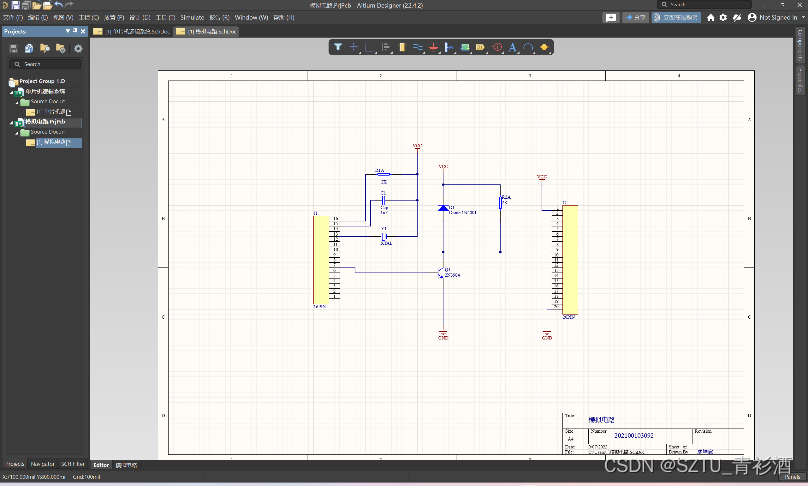
Task: Focus the top-right global Search field
Action: pos(704,5)
